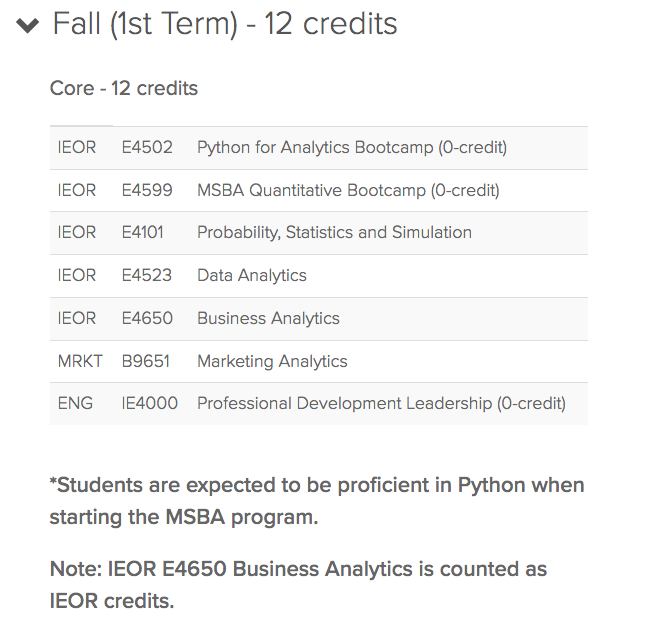The height and width of the screenshot is (629, 652).
Task: Click course code E4599
Action: pyautogui.click(x=147, y=190)
